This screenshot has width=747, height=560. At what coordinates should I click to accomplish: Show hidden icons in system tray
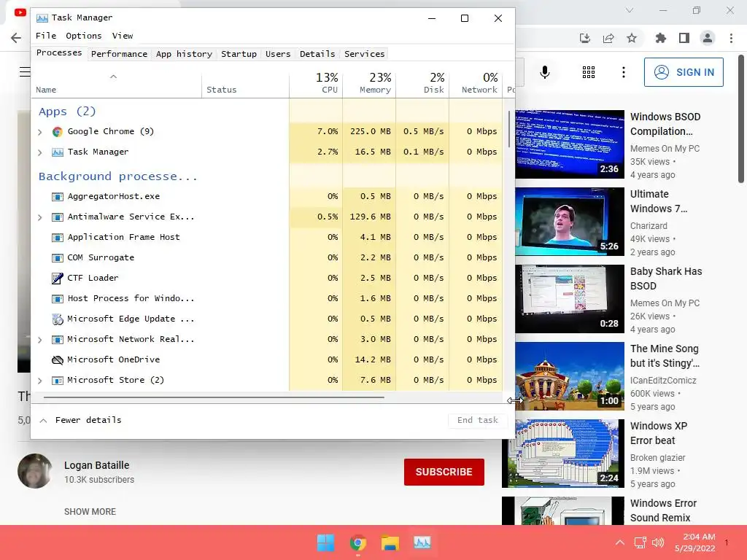click(x=620, y=542)
